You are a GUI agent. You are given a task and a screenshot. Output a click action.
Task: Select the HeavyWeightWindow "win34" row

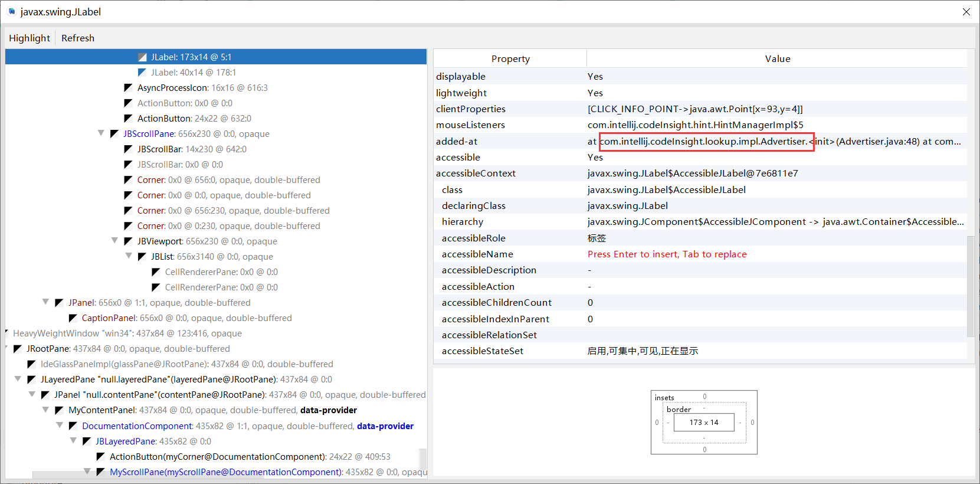pos(127,333)
